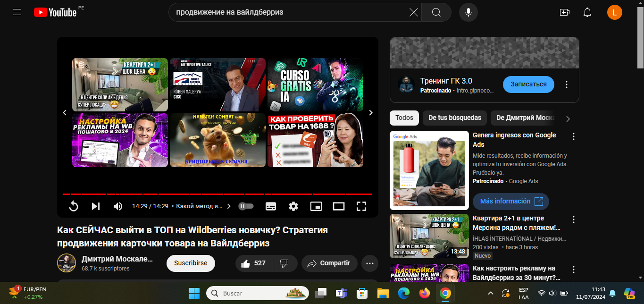Image resolution: width=644 pixels, height=304 pixels.
Task: Open the EUR/PEN taskbar widget
Action: [x=28, y=293]
